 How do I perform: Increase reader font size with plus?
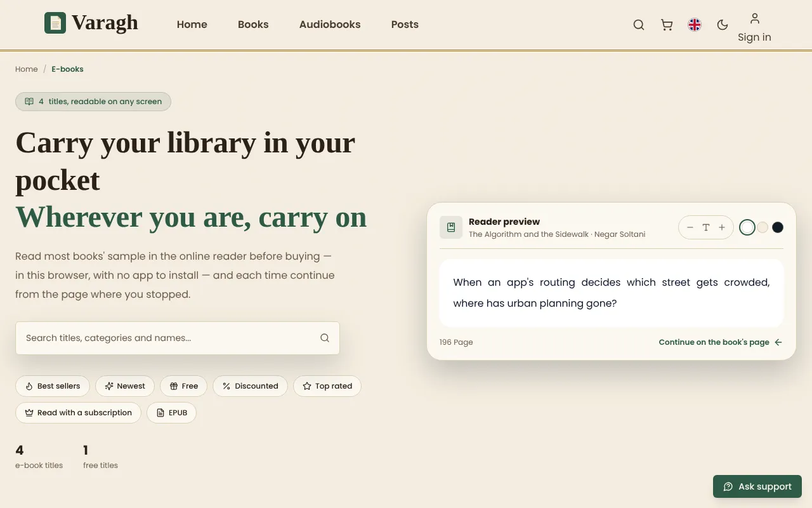pos(722,227)
